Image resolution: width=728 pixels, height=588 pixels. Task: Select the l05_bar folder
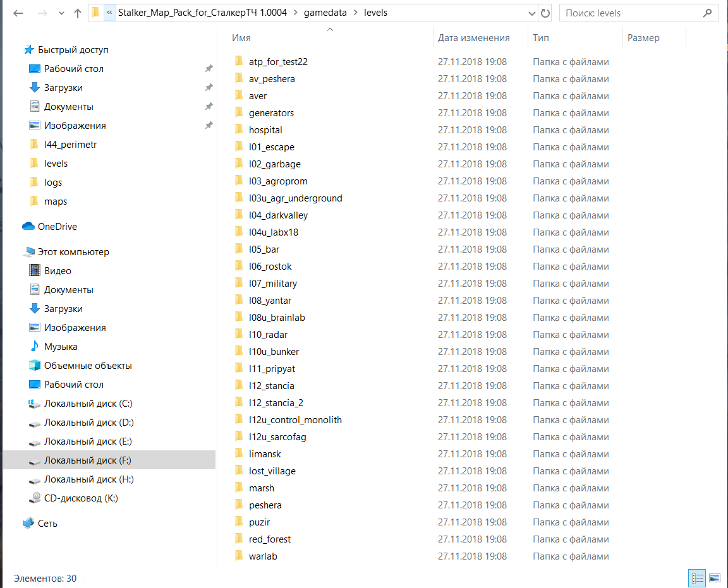pos(264,249)
